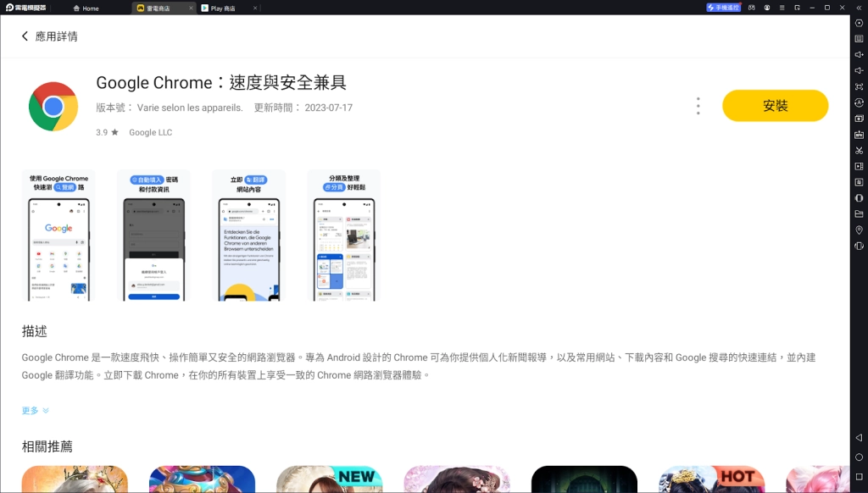Toggle fullscreen from the sidebar

pos(860,87)
